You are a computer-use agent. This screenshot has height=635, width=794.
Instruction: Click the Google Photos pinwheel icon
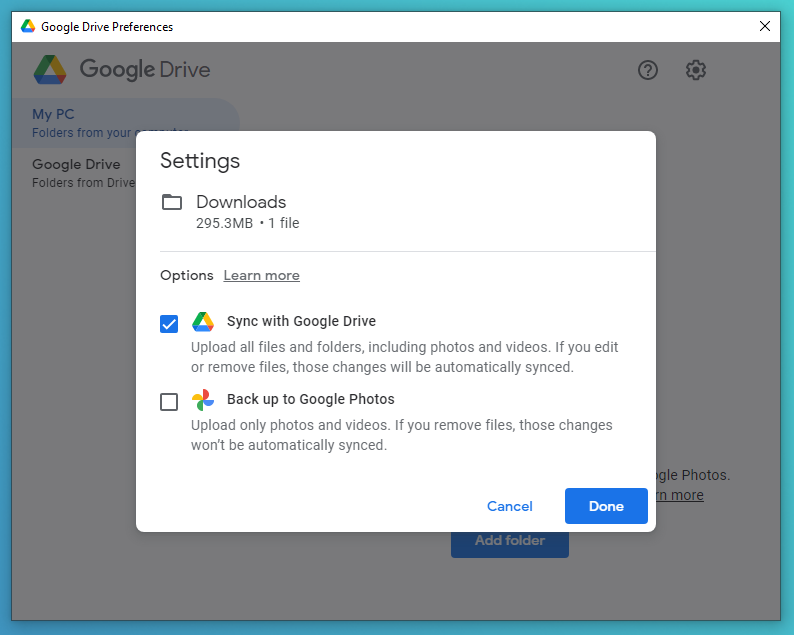point(203,400)
